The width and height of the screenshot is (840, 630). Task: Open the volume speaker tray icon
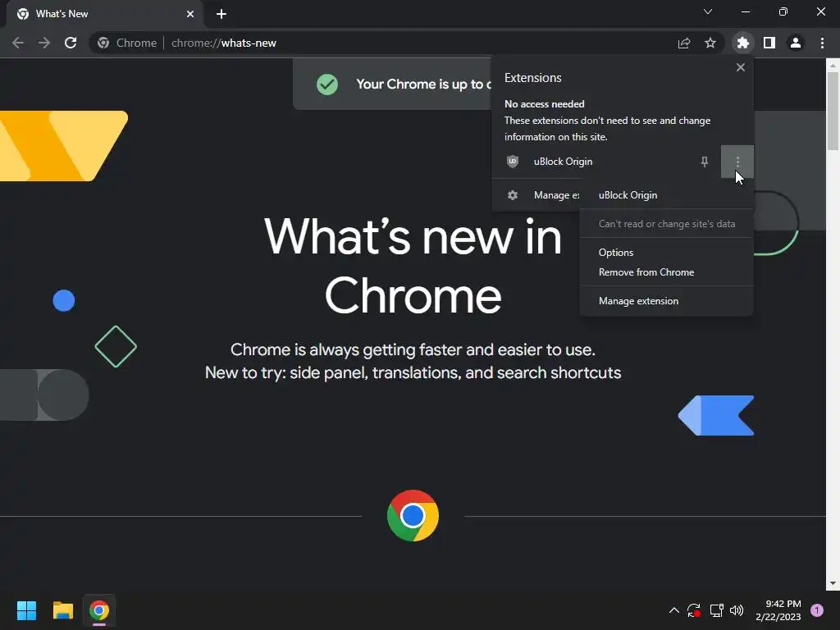click(737, 610)
